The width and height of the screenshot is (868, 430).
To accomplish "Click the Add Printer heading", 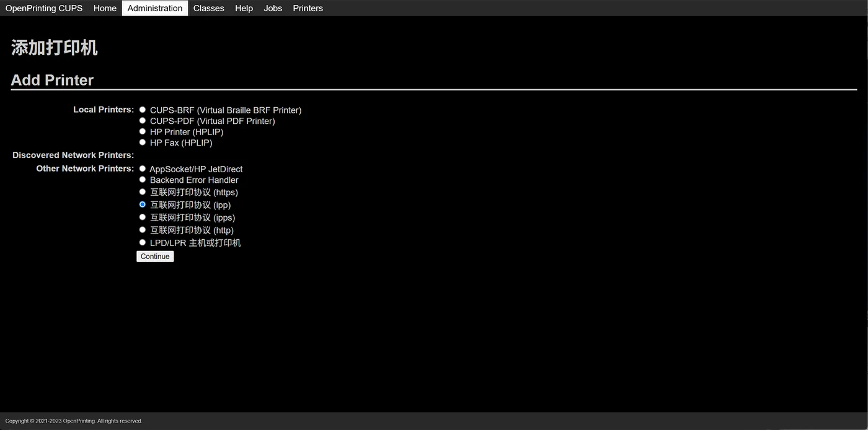I will click(52, 80).
